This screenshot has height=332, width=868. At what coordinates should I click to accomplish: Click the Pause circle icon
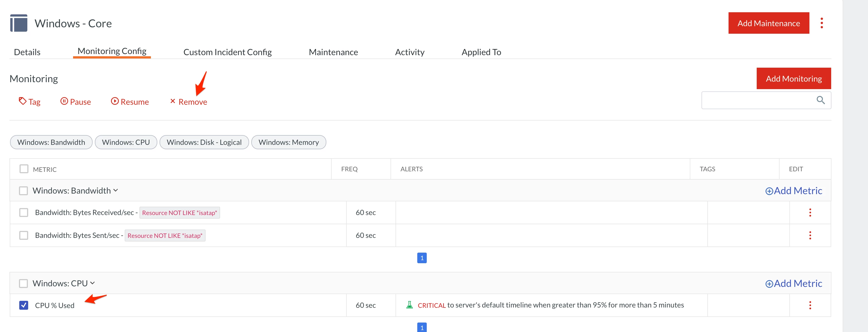(x=64, y=101)
